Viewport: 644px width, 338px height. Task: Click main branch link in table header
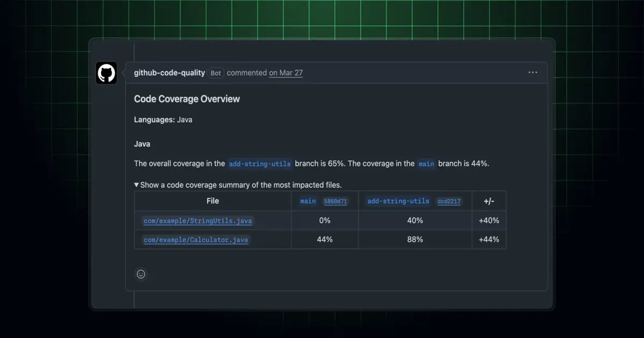pyautogui.click(x=308, y=201)
